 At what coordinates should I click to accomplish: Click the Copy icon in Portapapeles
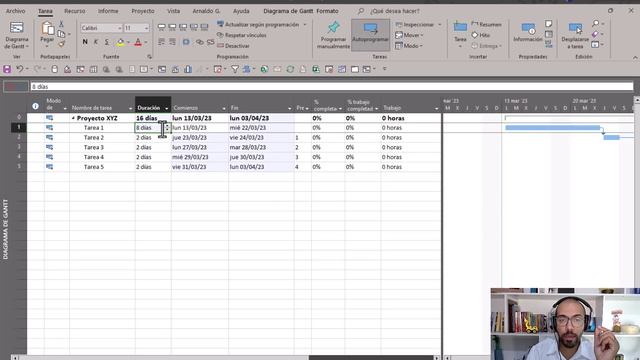click(x=62, y=34)
